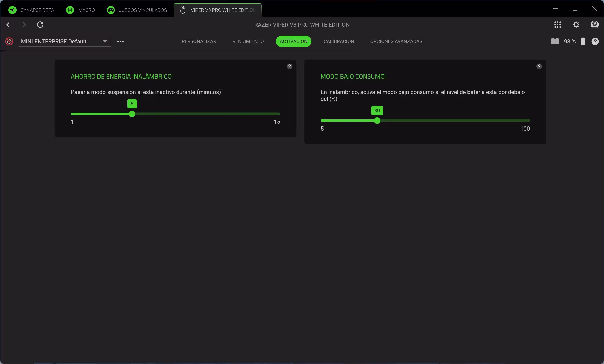The image size is (604, 364).
Task: Click the Razer Viper V3 Pro title
Action: [x=302, y=25]
